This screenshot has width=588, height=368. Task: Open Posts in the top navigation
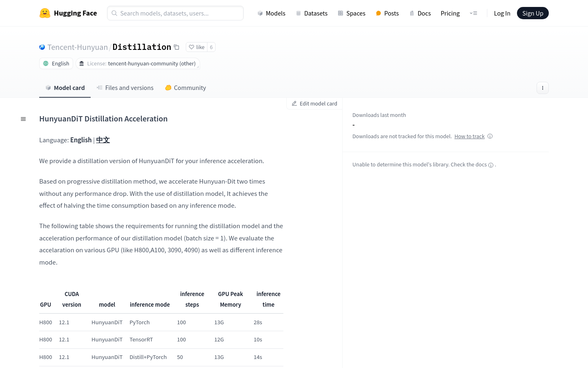tap(387, 13)
